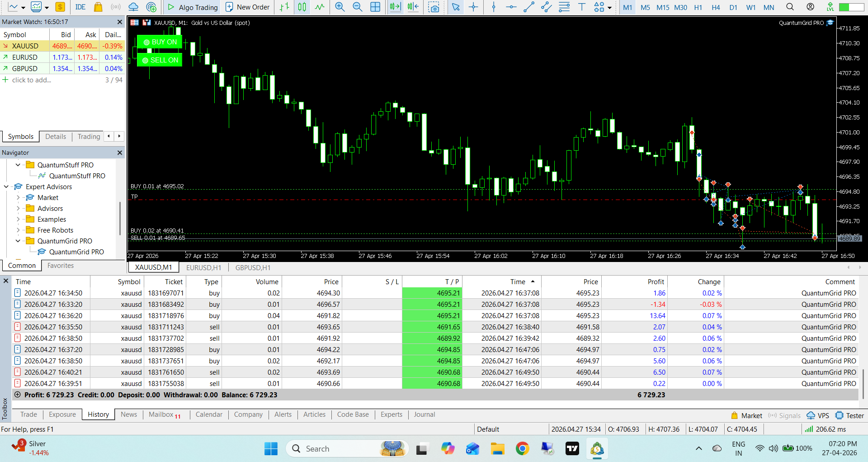Switch chart to bar chart style
This screenshot has height=462, width=868.
pos(284,7)
